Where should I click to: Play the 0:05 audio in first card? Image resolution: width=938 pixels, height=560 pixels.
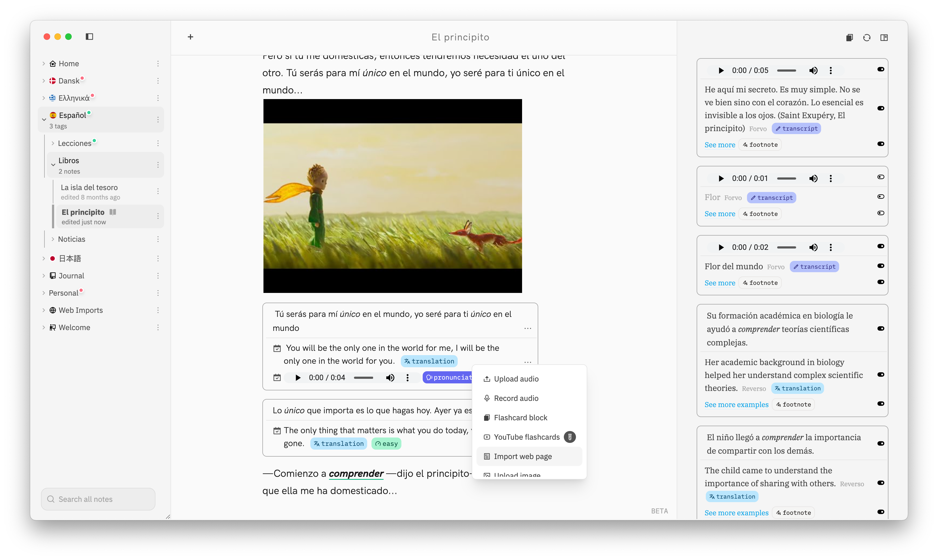(x=721, y=71)
